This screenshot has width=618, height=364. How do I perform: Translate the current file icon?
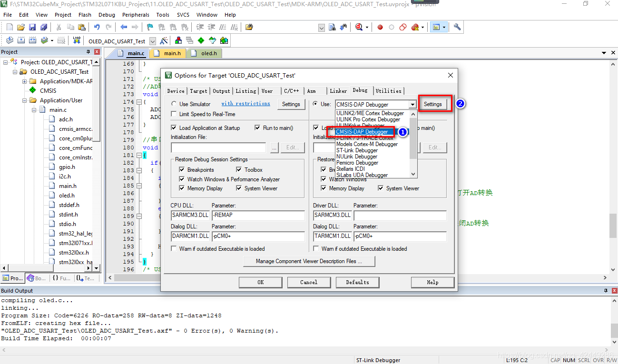pos(9,40)
